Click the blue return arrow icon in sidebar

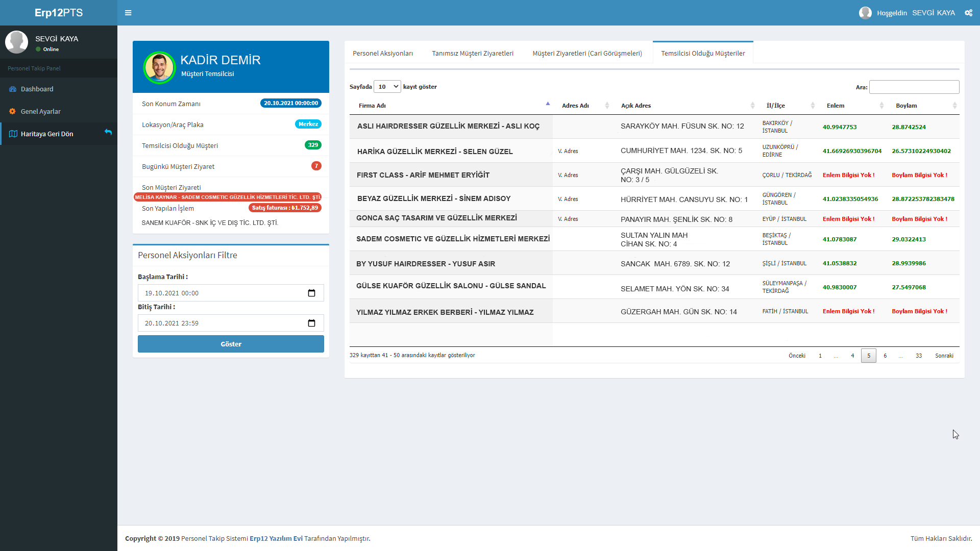tap(108, 132)
